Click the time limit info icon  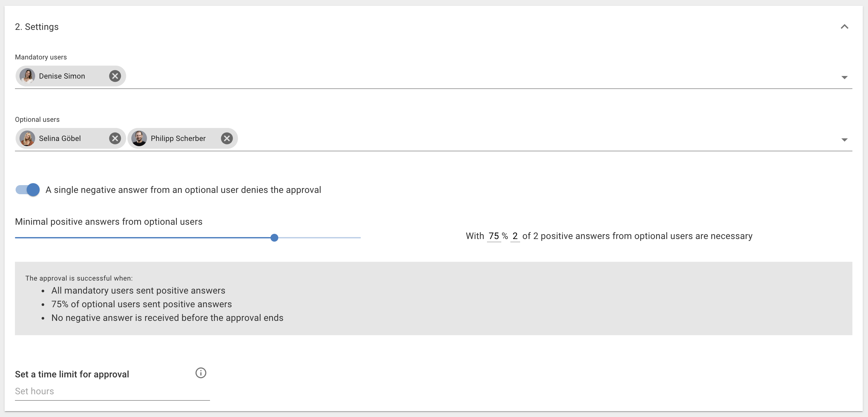tap(201, 373)
